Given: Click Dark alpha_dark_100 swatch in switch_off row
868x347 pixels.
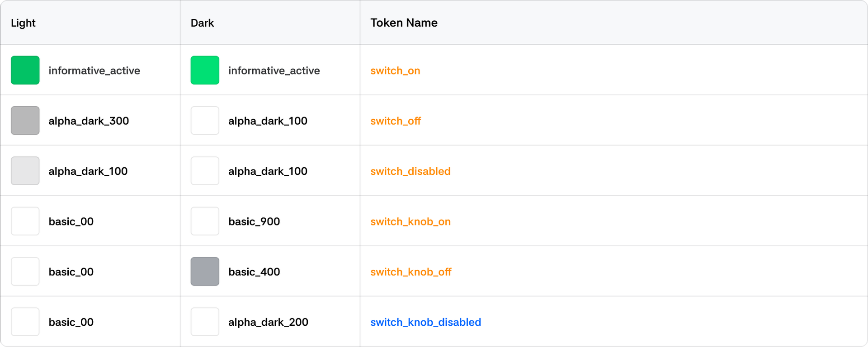Looking at the screenshot, I should click(x=205, y=121).
